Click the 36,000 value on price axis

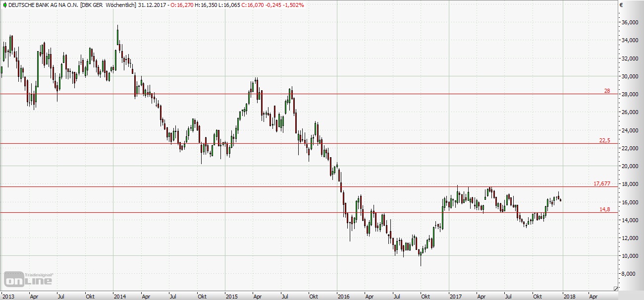(630, 23)
